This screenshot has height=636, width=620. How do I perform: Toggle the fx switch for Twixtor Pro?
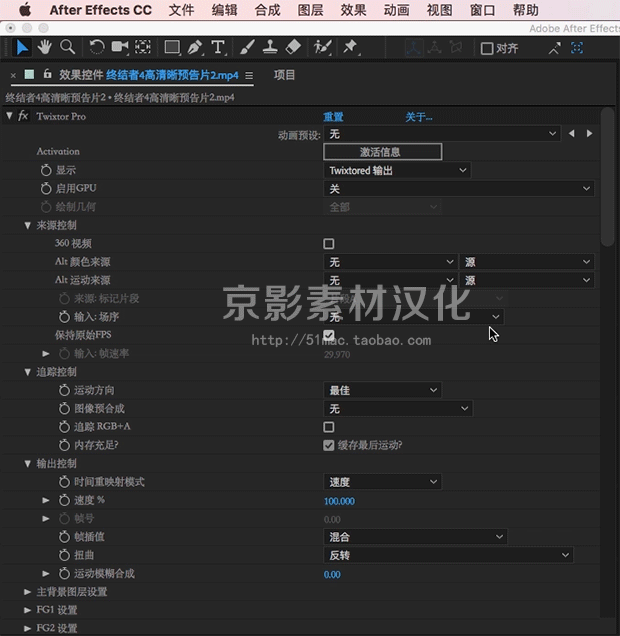pyautogui.click(x=23, y=116)
